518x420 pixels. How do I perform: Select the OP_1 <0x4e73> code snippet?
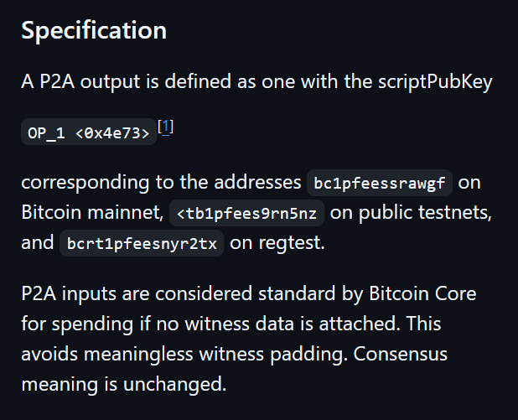tap(89, 132)
